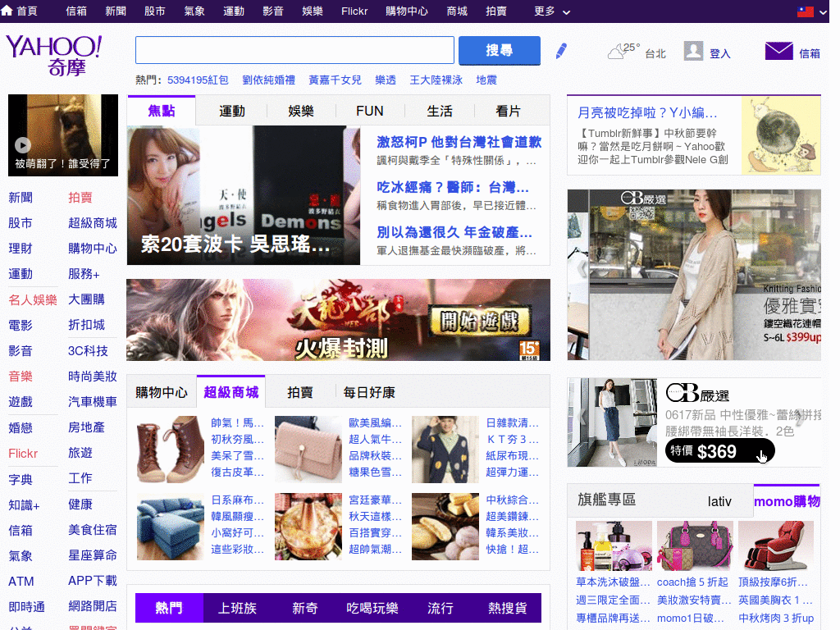Screen dimensions: 840x630
Task: Click the moon illustration thumbnail
Action: tap(781, 135)
